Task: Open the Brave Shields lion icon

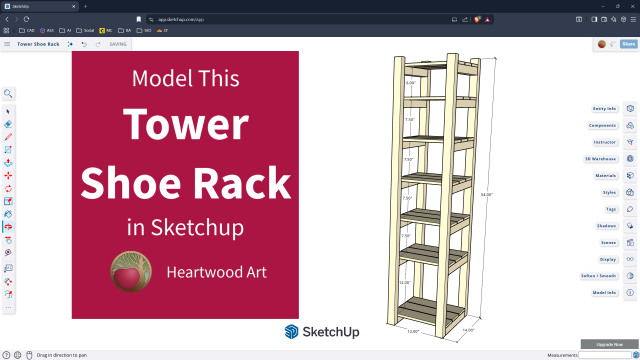Action: (477, 19)
